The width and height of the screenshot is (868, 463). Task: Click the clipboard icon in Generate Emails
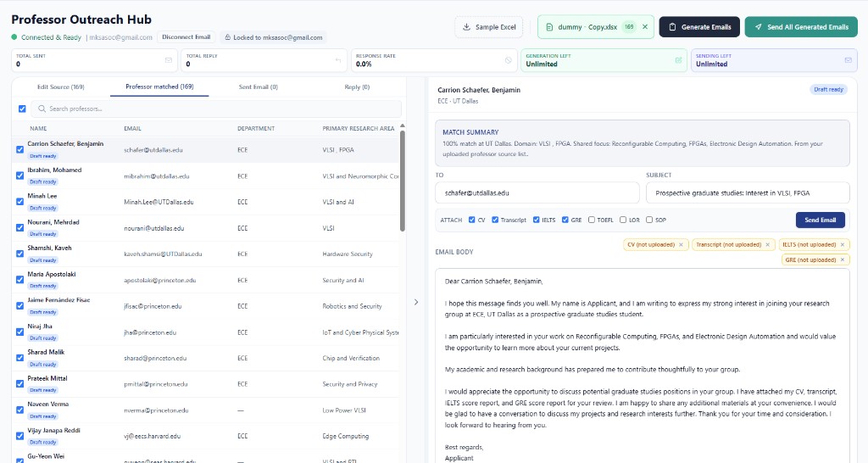[672, 27]
